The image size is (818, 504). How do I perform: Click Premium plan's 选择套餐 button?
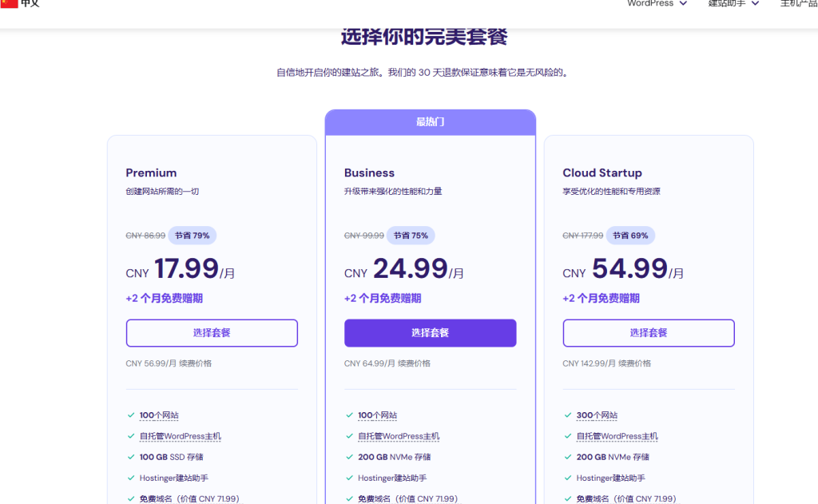(212, 333)
